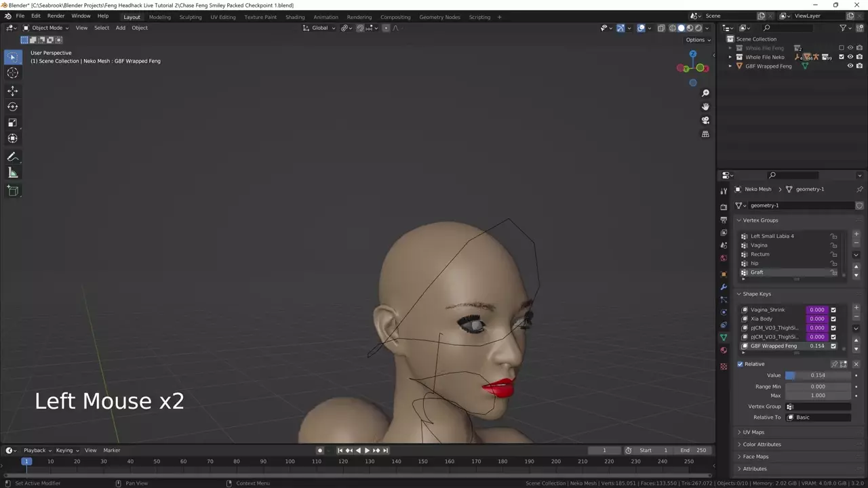Click the viewport Options button
The width and height of the screenshot is (868, 488).
point(698,40)
